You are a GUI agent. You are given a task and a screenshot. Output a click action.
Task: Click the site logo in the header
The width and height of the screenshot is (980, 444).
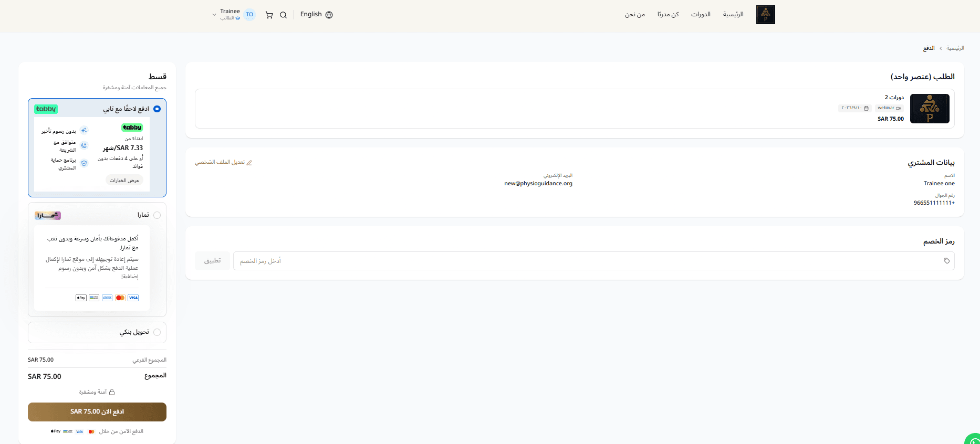click(766, 15)
